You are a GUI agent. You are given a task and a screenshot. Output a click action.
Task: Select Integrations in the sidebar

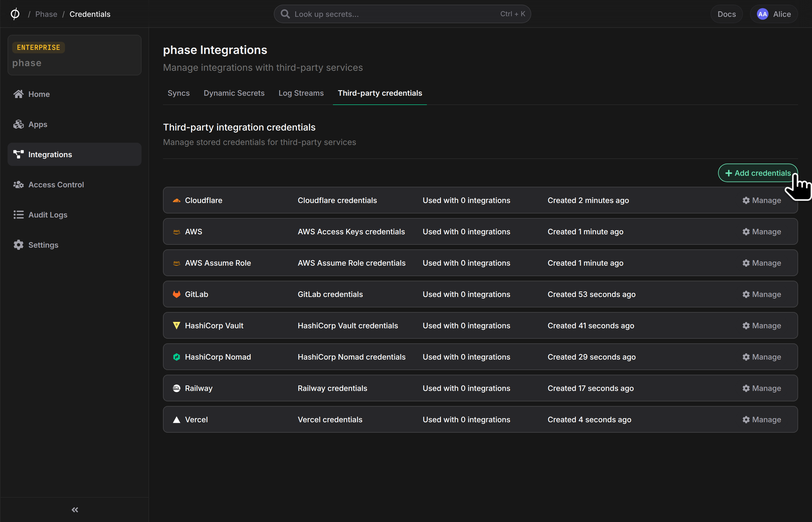pos(75,155)
